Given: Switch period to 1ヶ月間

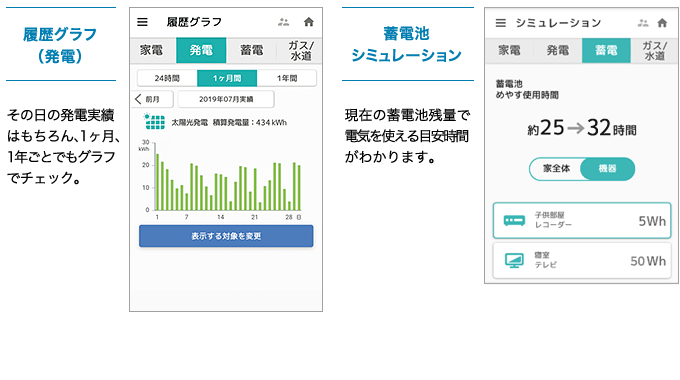Looking at the screenshot, I should click(227, 78).
